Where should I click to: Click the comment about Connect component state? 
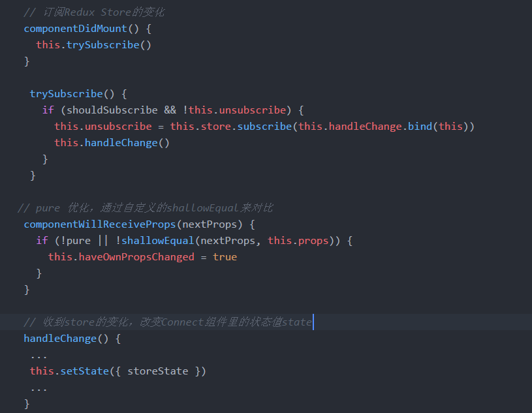click(x=168, y=322)
